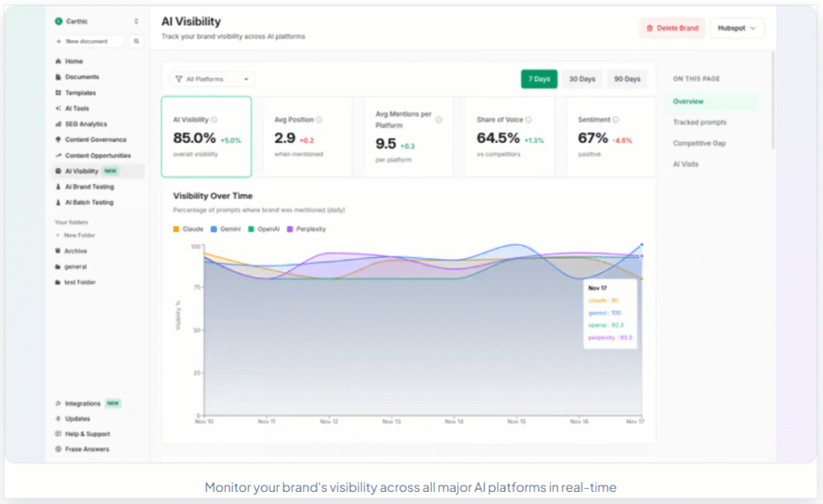
Task: Select the 90 Days tab
Action: [x=627, y=79]
